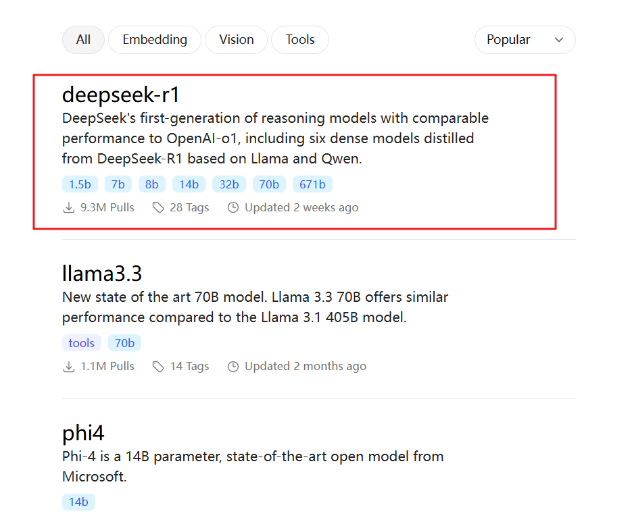The height and width of the screenshot is (517, 625).
Task: Click the 32b size tag on deepseek-r1
Action: tap(227, 184)
